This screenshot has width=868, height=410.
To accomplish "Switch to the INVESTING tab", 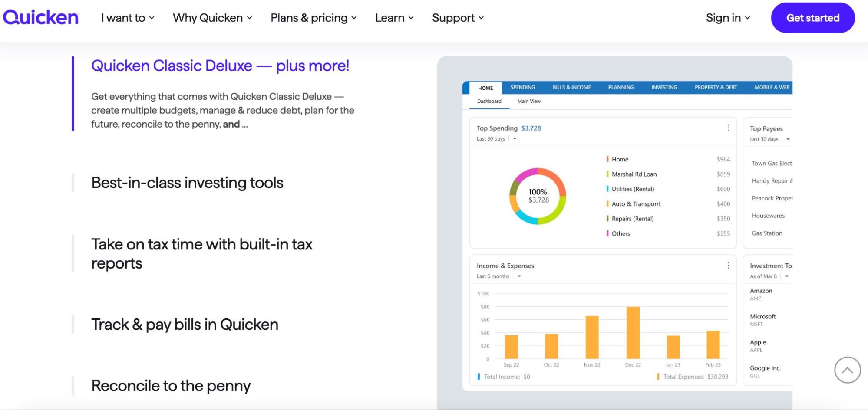I will 664,87.
